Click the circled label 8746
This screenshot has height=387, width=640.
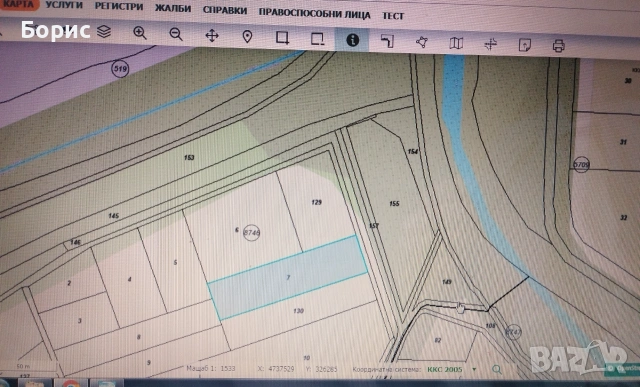point(251,233)
